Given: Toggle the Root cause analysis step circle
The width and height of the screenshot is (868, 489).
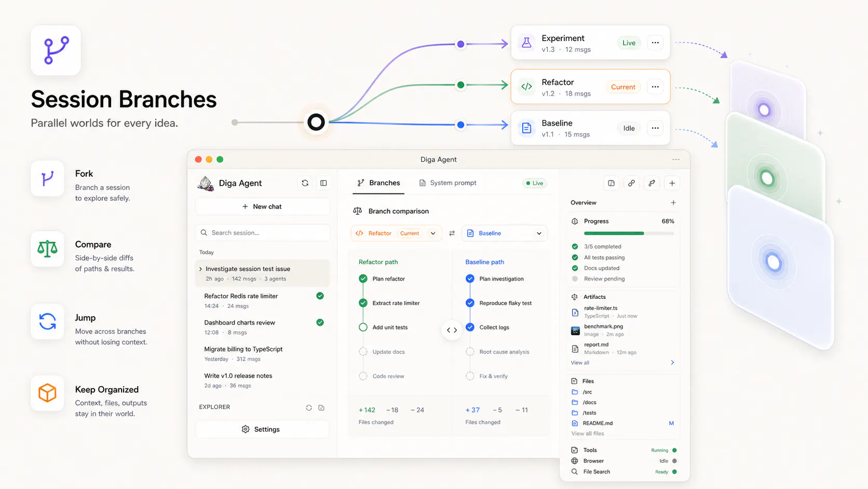Looking at the screenshot, I should pyautogui.click(x=470, y=352).
